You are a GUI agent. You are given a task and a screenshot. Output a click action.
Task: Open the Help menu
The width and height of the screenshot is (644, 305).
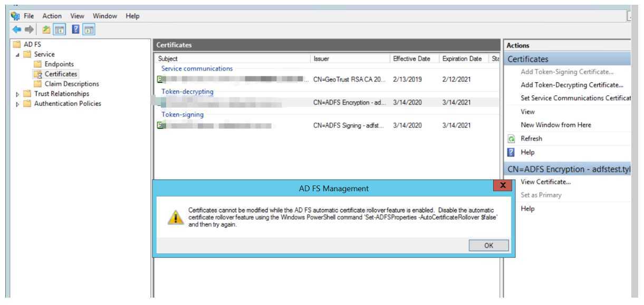(132, 16)
